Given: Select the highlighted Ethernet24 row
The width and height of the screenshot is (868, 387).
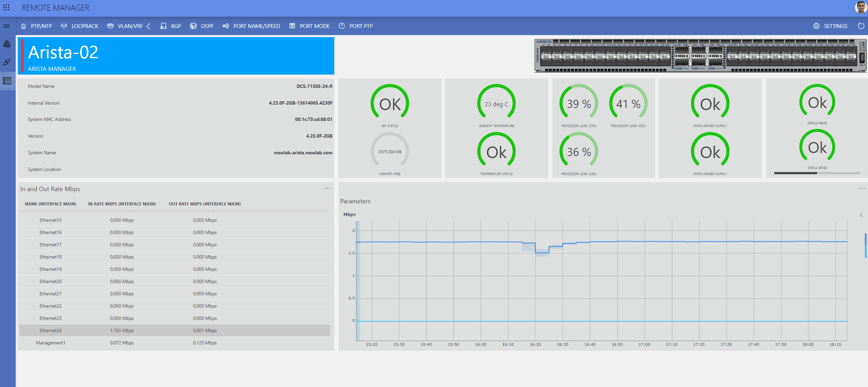Looking at the screenshot, I should point(175,330).
